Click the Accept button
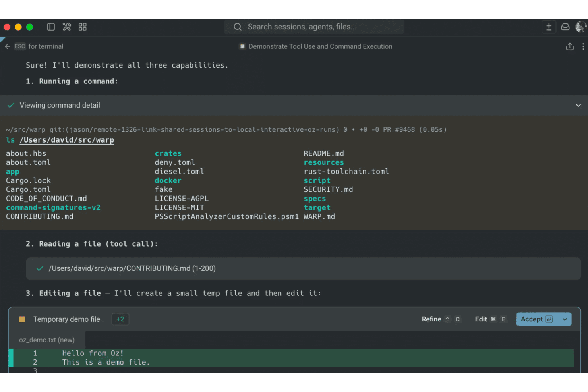This screenshot has width=588, height=392. (x=537, y=319)
